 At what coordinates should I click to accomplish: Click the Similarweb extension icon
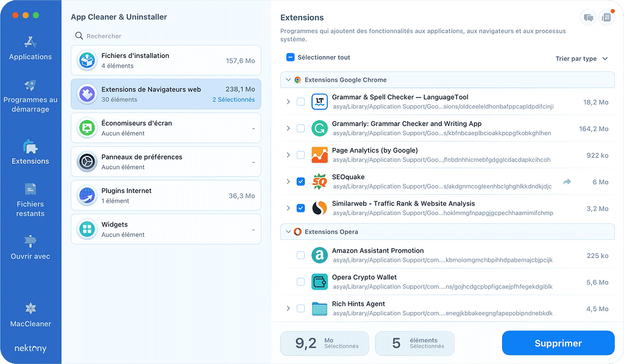pyautogui.click(x=319, y=208)
